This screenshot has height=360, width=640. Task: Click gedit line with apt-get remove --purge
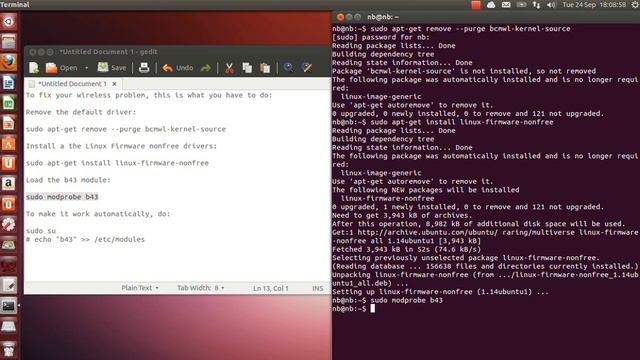[126, 129]
